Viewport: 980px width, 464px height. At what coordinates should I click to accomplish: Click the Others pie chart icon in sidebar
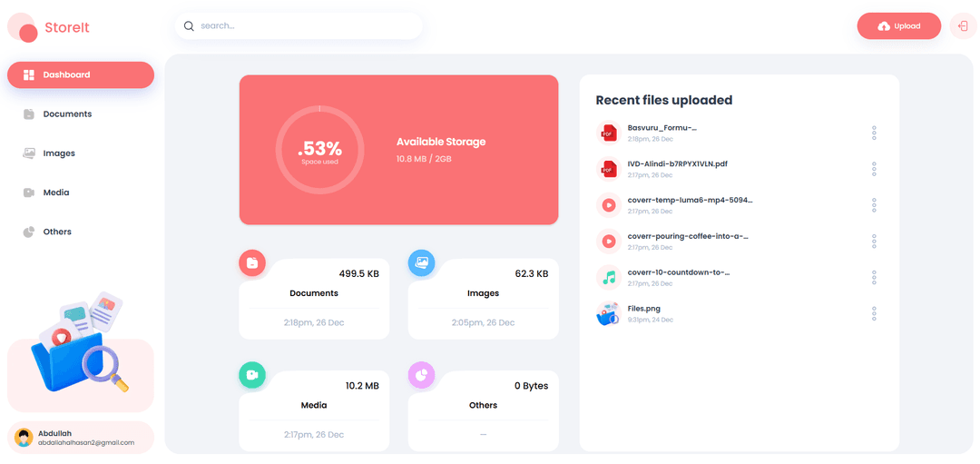click(29, 232)
